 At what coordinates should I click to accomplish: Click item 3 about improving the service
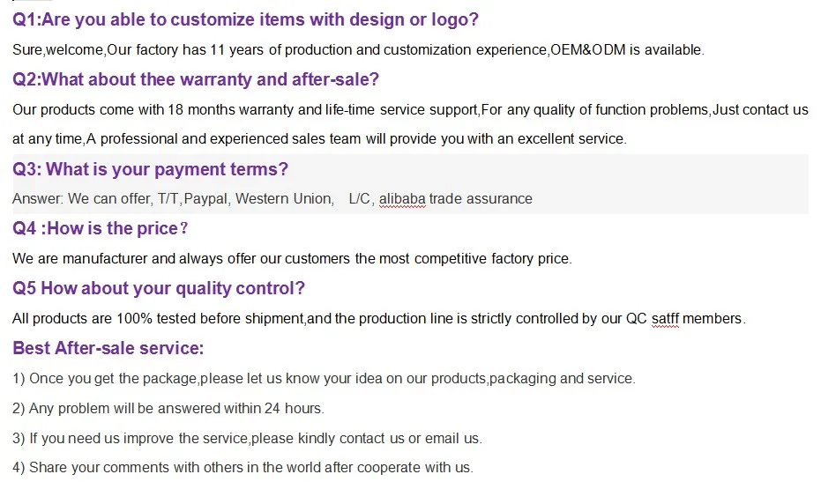[247, 438]
